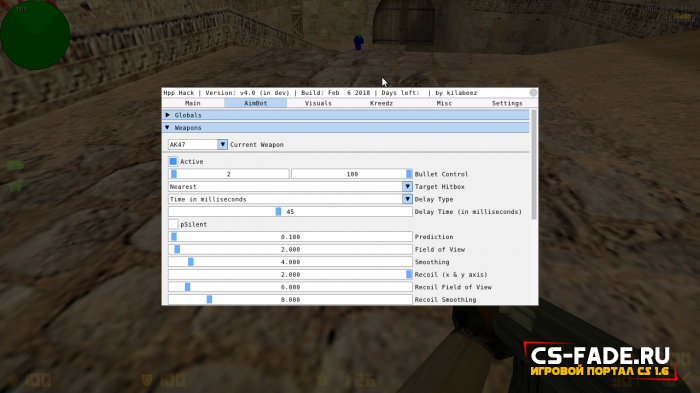The width and height of the screenshot is (700, 393).
Task: Click the Recoil (x & y axis) slider
Action: pos(290,274)
